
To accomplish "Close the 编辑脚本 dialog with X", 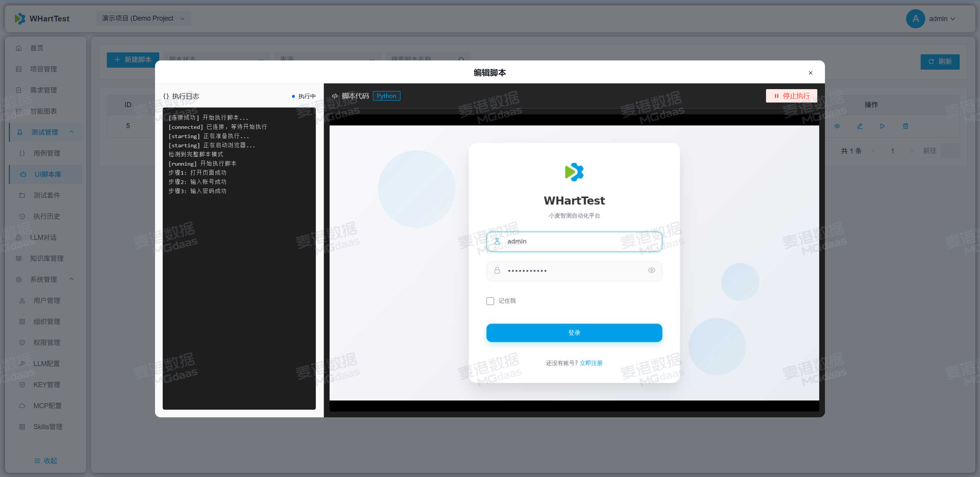I will click(x=810, y=73).
